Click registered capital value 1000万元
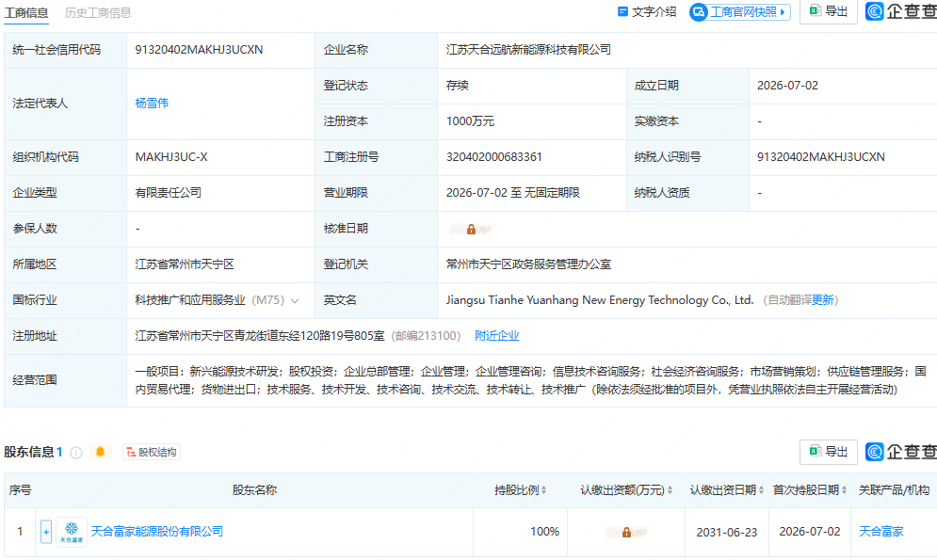937x560 pixels. 470,121
